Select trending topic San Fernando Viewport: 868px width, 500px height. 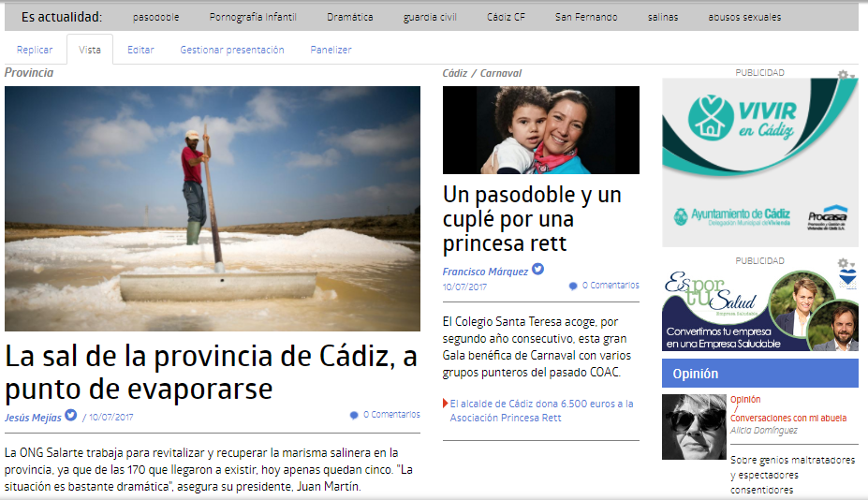586,17
